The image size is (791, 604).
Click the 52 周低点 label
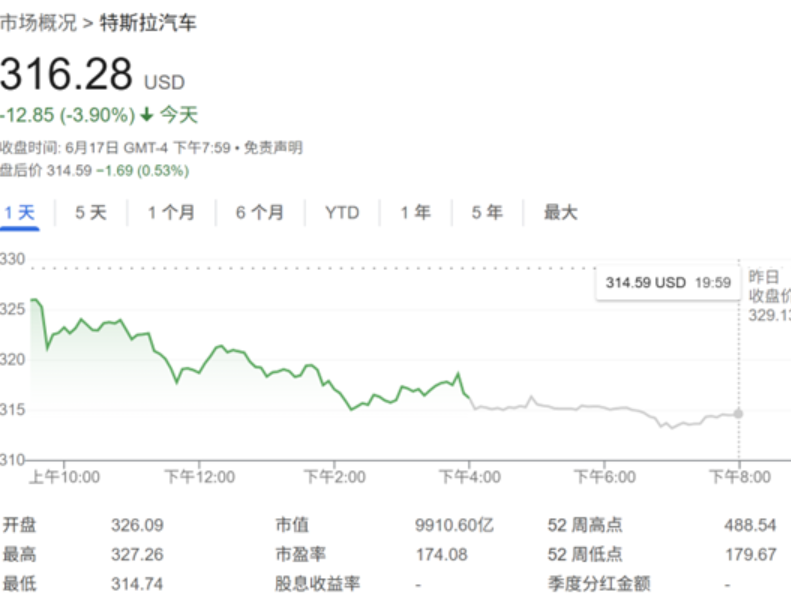(x=585, y=555)
